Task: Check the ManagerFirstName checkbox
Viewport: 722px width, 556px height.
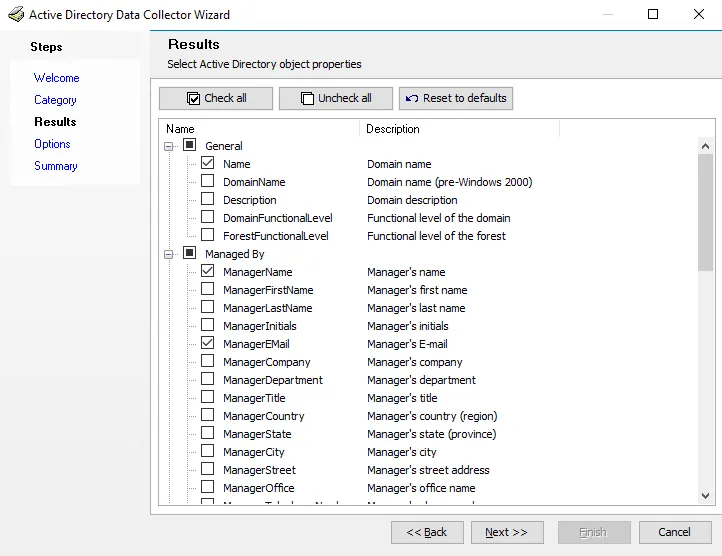Action: click(208, 288)
